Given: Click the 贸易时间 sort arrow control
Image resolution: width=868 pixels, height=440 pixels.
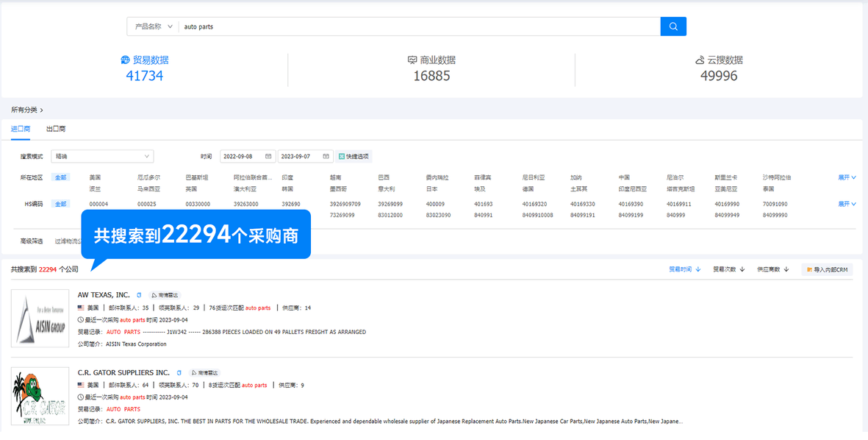Looking at the screenshot, I should click(684, 269).
